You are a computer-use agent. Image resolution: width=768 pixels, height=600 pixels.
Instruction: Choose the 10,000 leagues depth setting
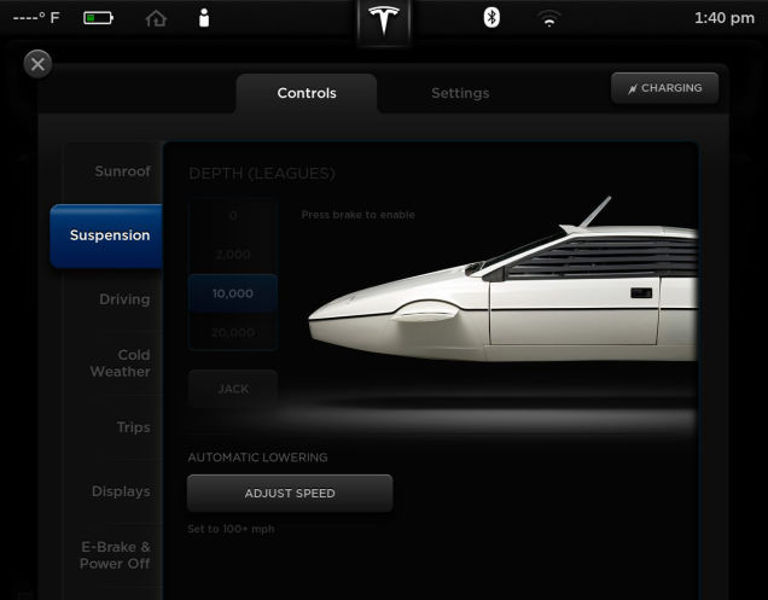click(233, 294)
